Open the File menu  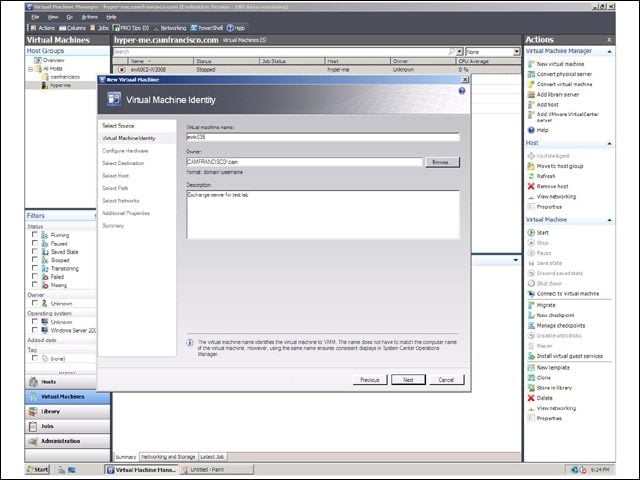[36, 17]
